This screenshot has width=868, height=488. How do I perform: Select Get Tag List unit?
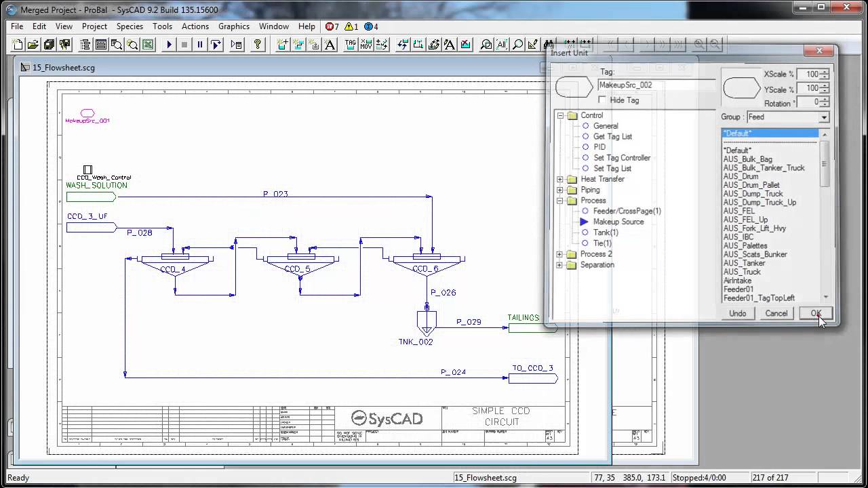[612, 136]
